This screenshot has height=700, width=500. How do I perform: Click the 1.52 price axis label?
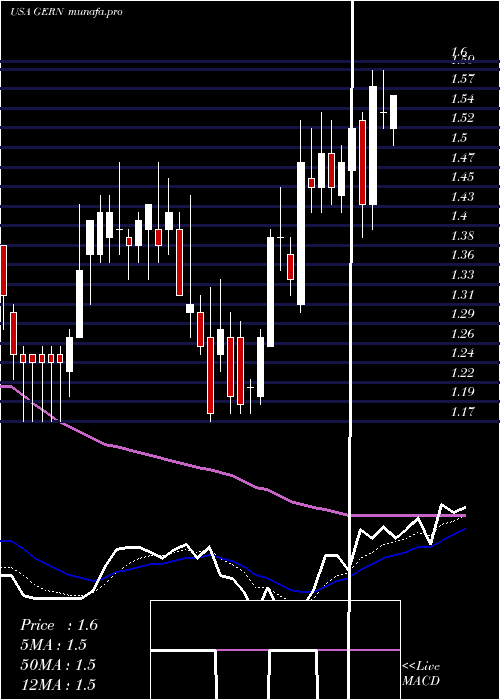click(462, 118)
